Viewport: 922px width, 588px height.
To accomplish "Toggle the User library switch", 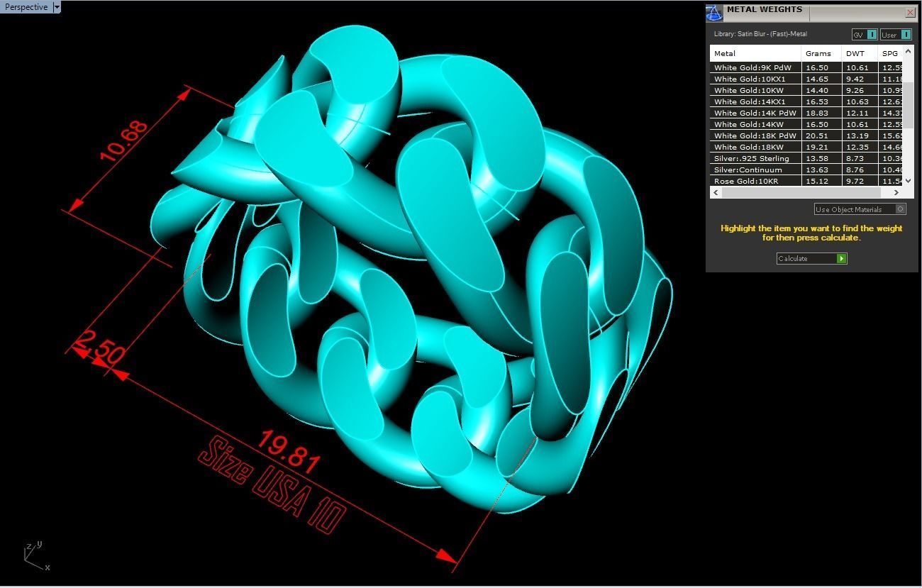I will point(896,35).
